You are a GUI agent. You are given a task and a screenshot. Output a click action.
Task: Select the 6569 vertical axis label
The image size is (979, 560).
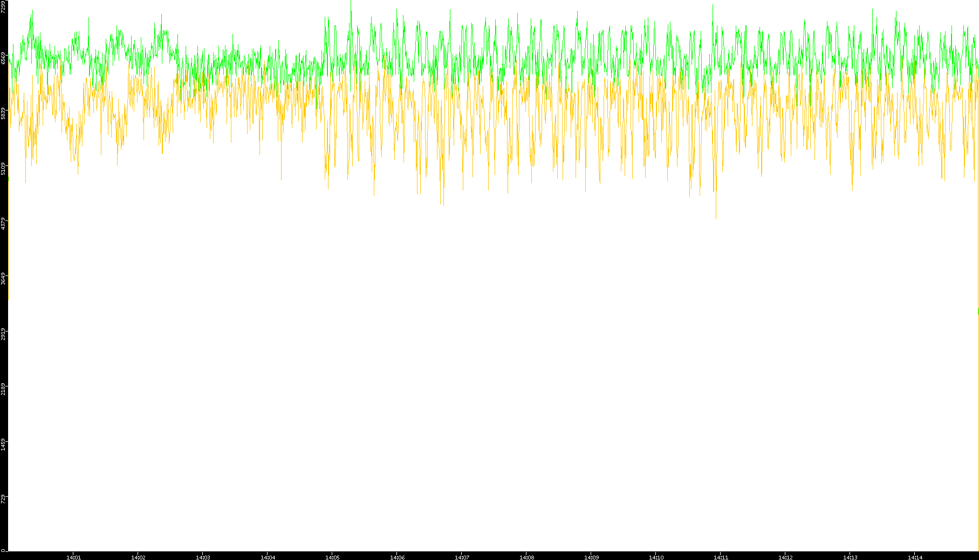point(4,58)
